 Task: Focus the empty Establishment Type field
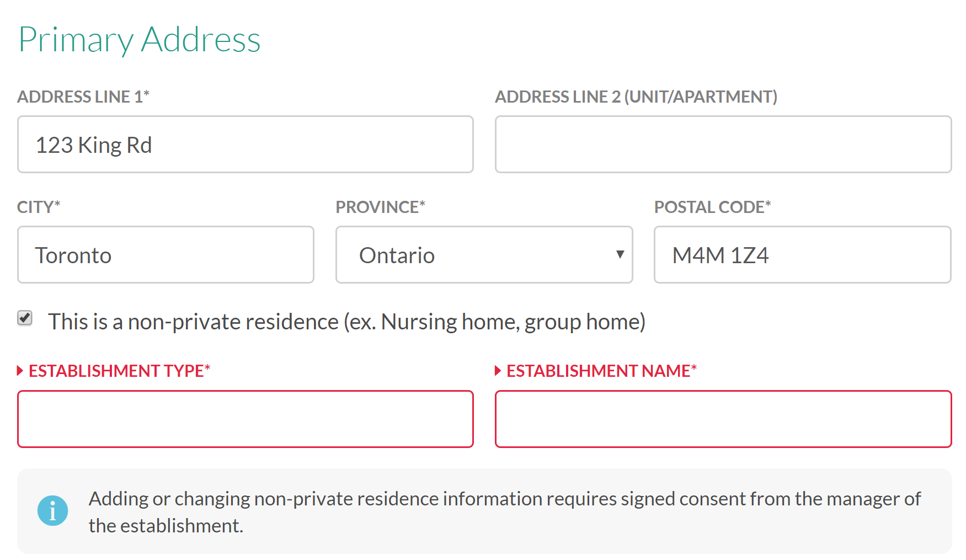(245, 419)
